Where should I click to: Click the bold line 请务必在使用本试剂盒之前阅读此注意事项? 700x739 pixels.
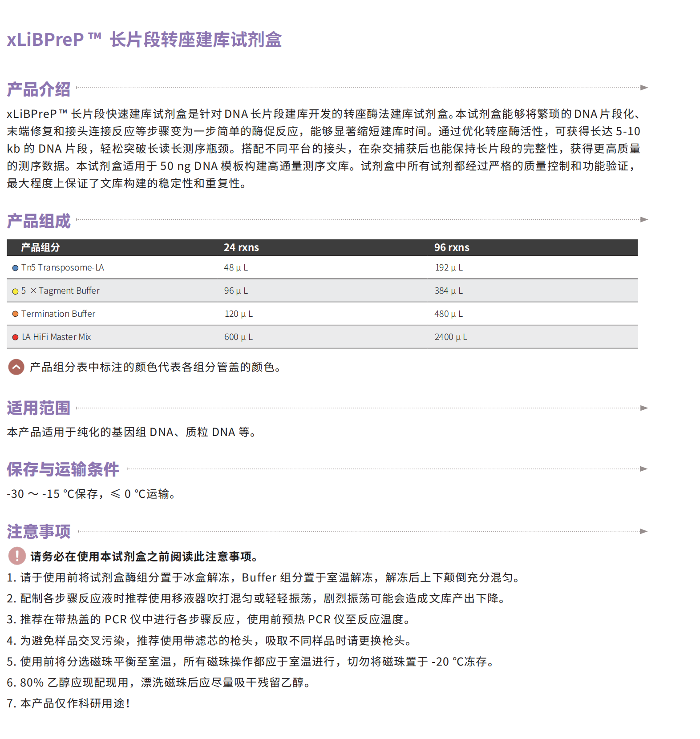click(144, 557)
